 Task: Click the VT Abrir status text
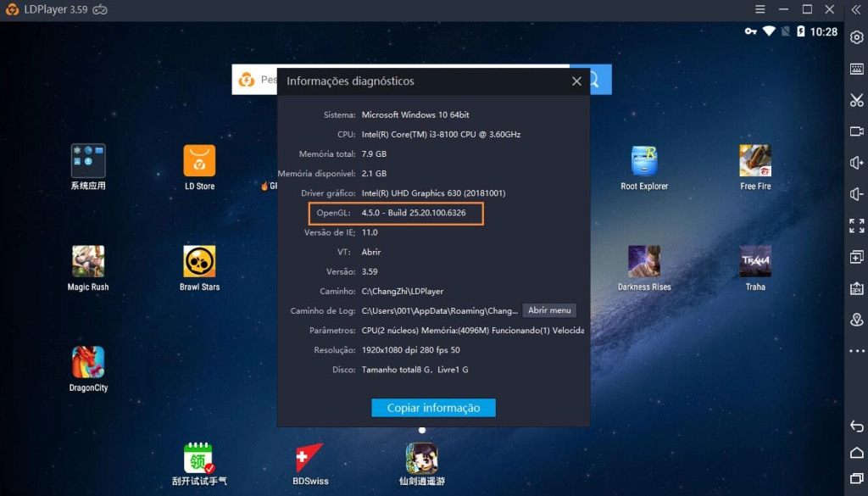pos(371,252)
